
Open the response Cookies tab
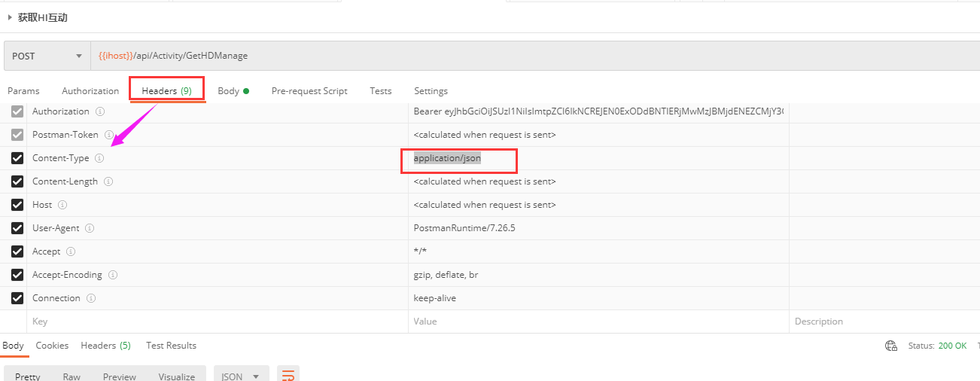pyautogui.click(x=52, y=346)
